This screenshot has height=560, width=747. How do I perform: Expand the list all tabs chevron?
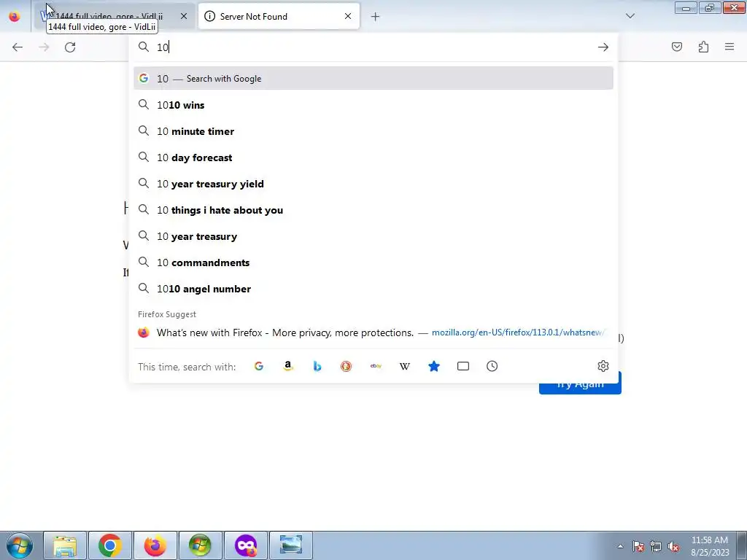click(x=630, y=16)
